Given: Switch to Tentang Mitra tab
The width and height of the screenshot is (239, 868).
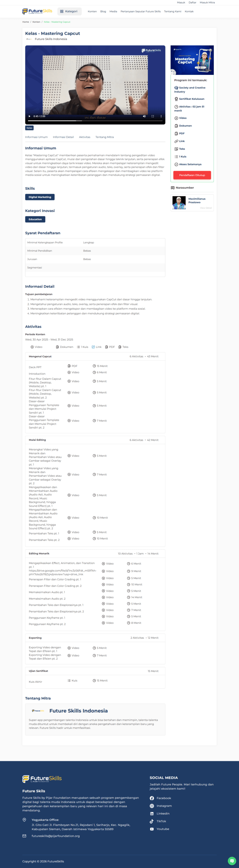Looking at the screenshot, I should pos(105,137).
